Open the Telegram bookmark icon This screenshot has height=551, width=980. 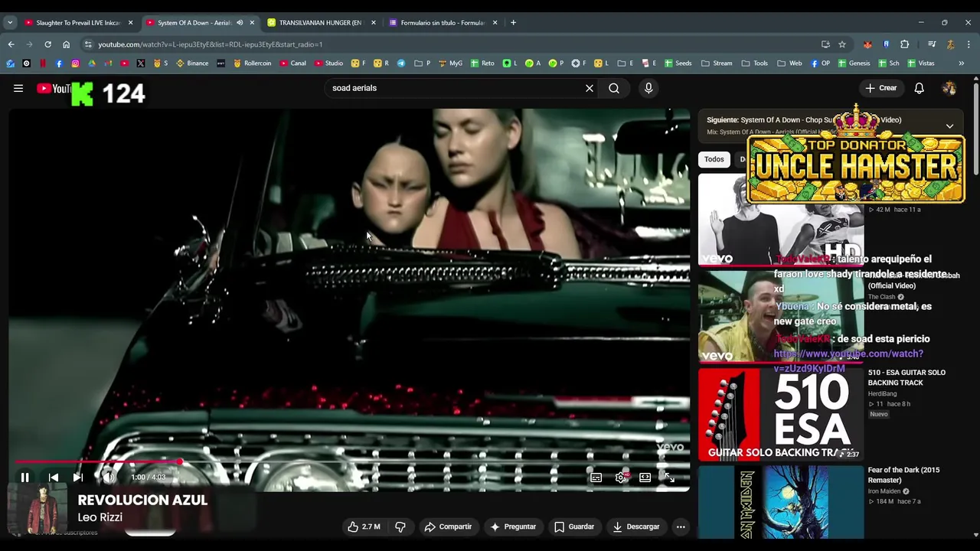pyautogui.click(x=400, y=64)
